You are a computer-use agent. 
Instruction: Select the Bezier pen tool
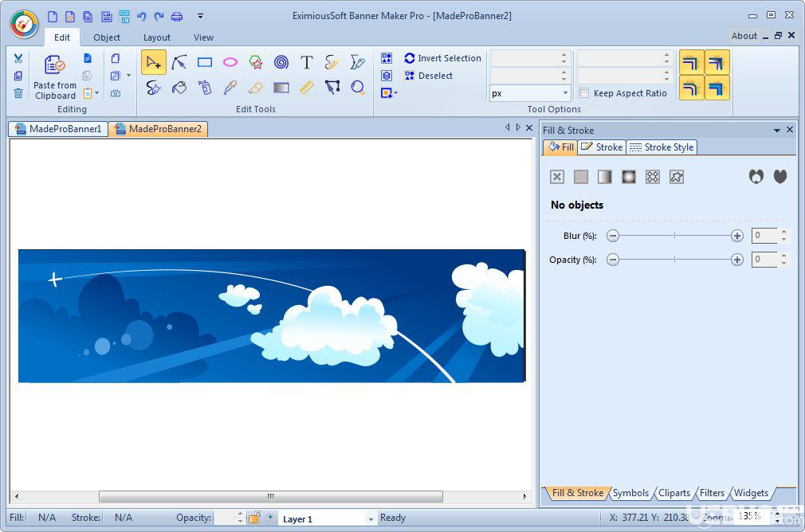357,63
